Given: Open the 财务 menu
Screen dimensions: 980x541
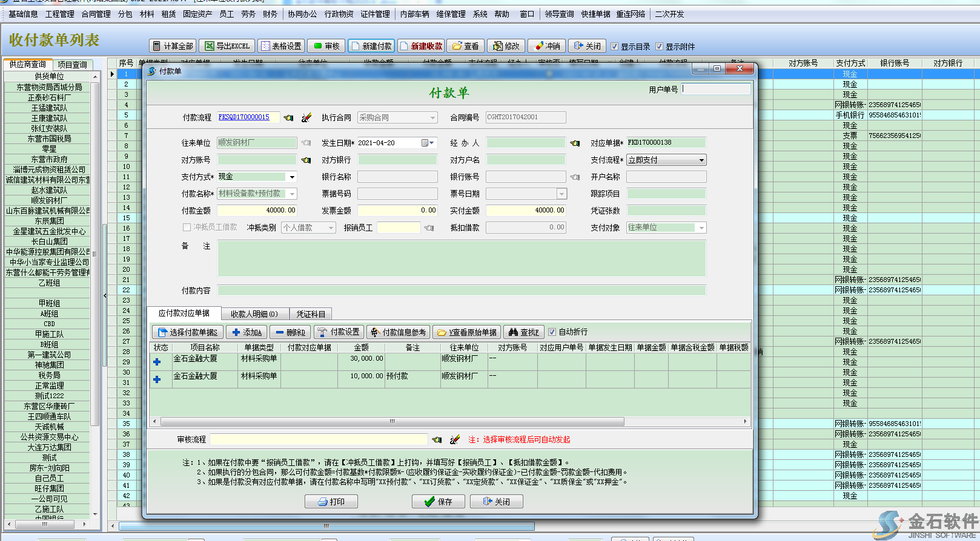Looking at the screenshot, I should pos(270,14).
